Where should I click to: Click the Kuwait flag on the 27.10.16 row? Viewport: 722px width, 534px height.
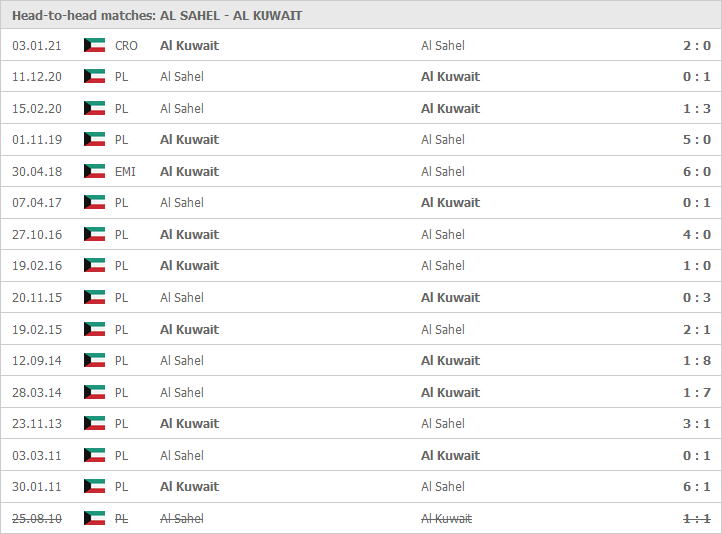pos(94,234)
